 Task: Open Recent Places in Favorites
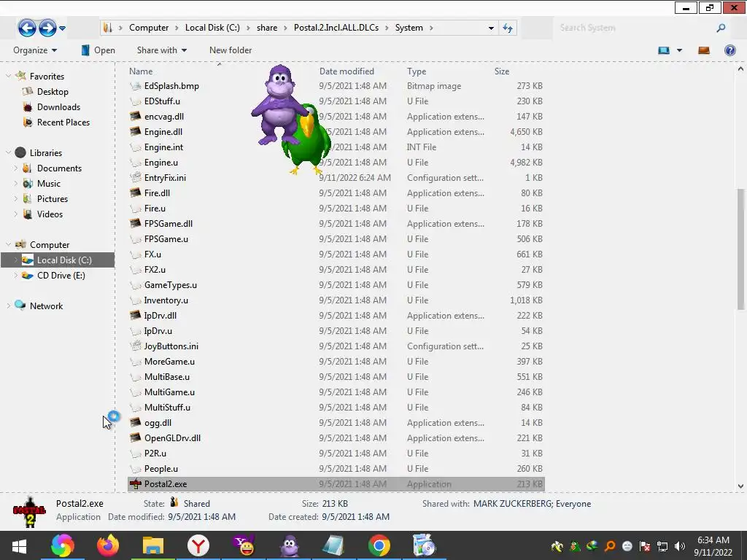click(63, 122)
